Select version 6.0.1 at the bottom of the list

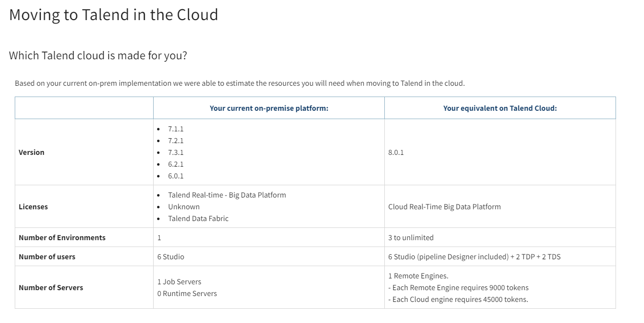pos(175,175)
